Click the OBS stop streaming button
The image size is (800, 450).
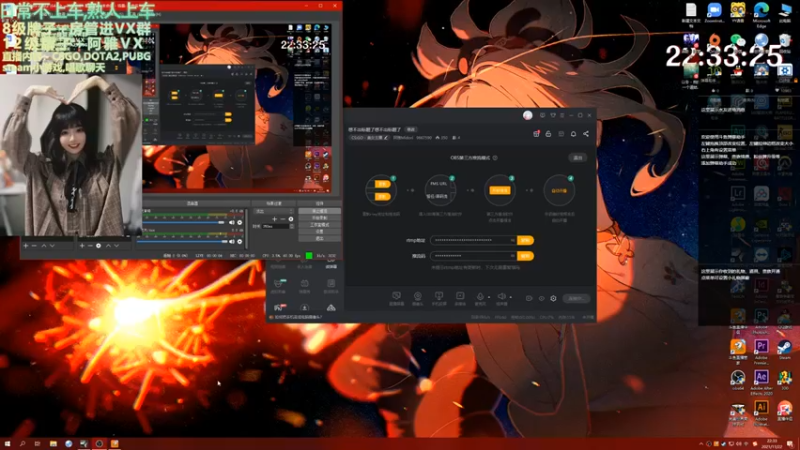pyautogui.click(x=319, y=211)
